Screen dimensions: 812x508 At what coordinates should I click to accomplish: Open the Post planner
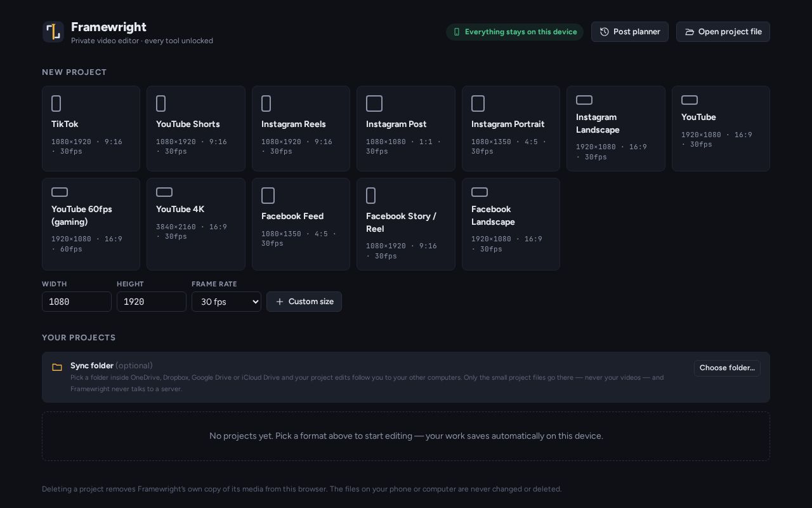coord(630,32)
